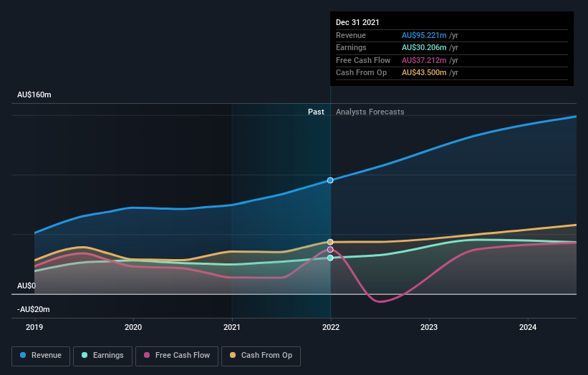Image resolution: width=588 pixels, height=375 pixels.
Task: Click the Dec 31 2021 tooltip date
Action: (357, 22)
